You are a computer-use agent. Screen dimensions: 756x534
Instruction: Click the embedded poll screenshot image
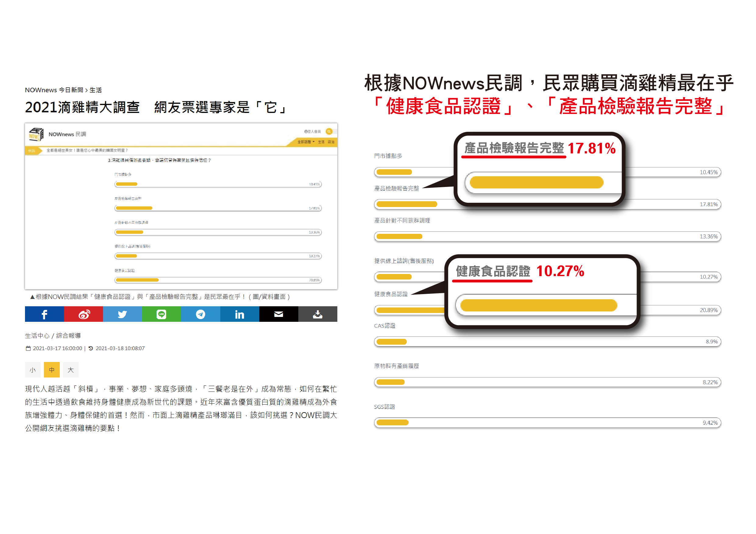pyautogui.click(x=181, y=206)
